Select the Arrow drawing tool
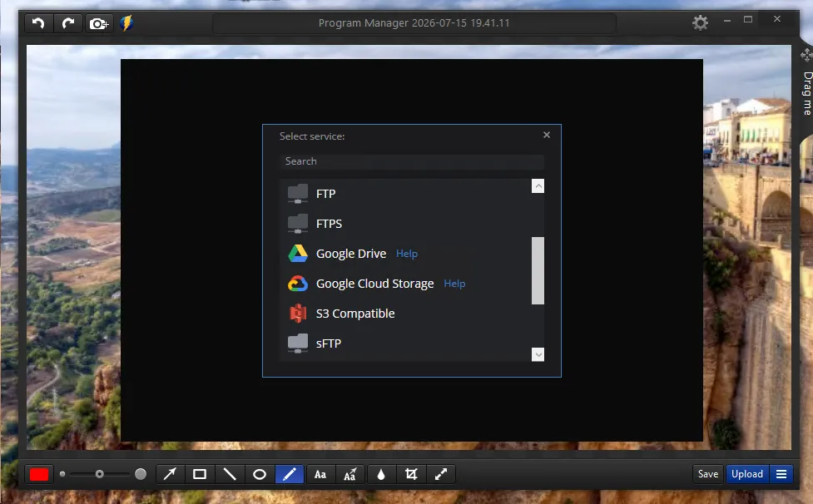 170,474
